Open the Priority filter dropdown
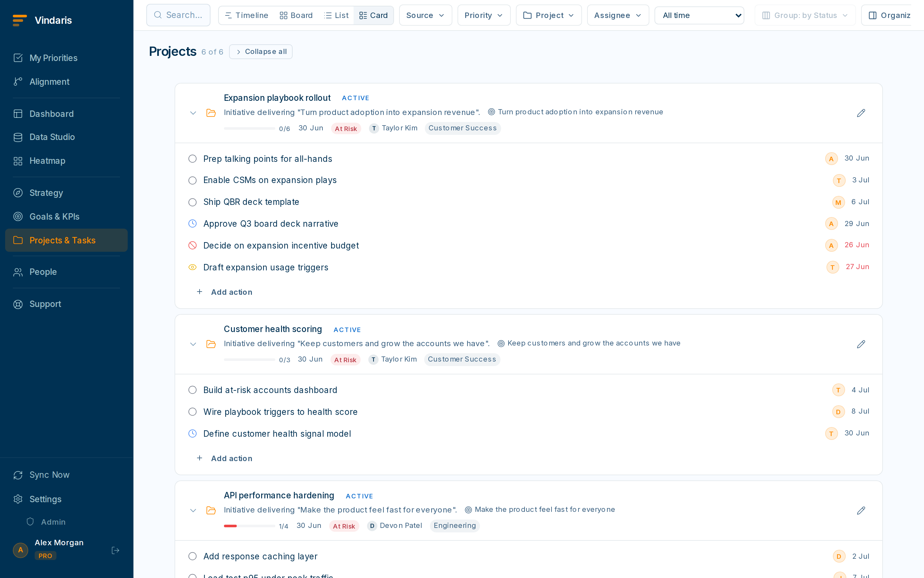The width and height of the screenshot is (924, 578). 484,15
